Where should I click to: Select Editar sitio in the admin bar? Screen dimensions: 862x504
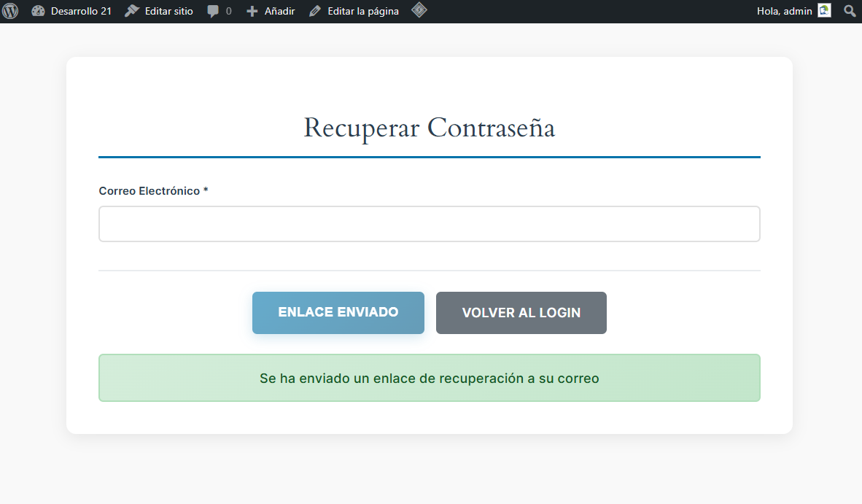(168, 11)
